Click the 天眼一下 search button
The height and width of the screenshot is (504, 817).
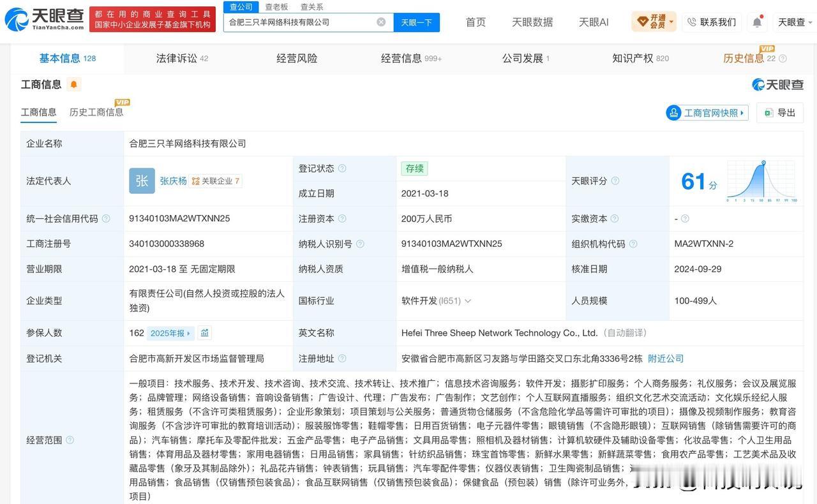click(x=417, y=22)
